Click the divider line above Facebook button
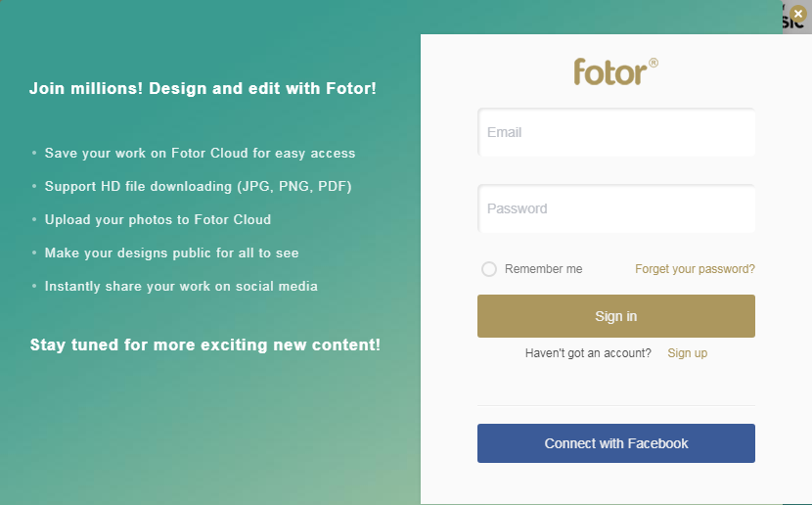The width and height of the screenshot is (812, 505). 615,405
